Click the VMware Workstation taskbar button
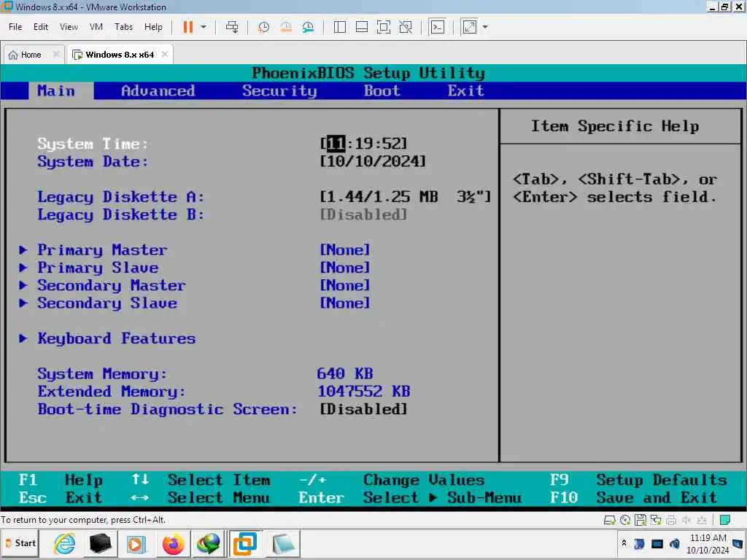Viewport: 747px width, 560px height. coord(245,544)
